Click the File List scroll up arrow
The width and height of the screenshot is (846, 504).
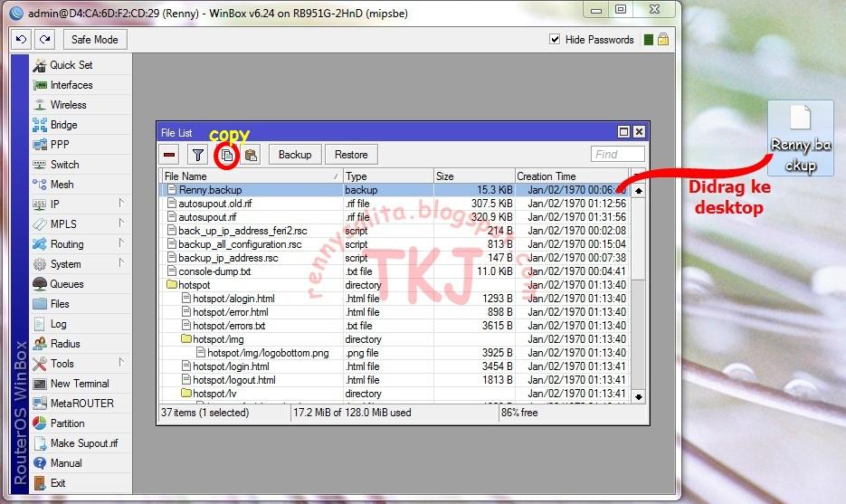coord(639,191)
